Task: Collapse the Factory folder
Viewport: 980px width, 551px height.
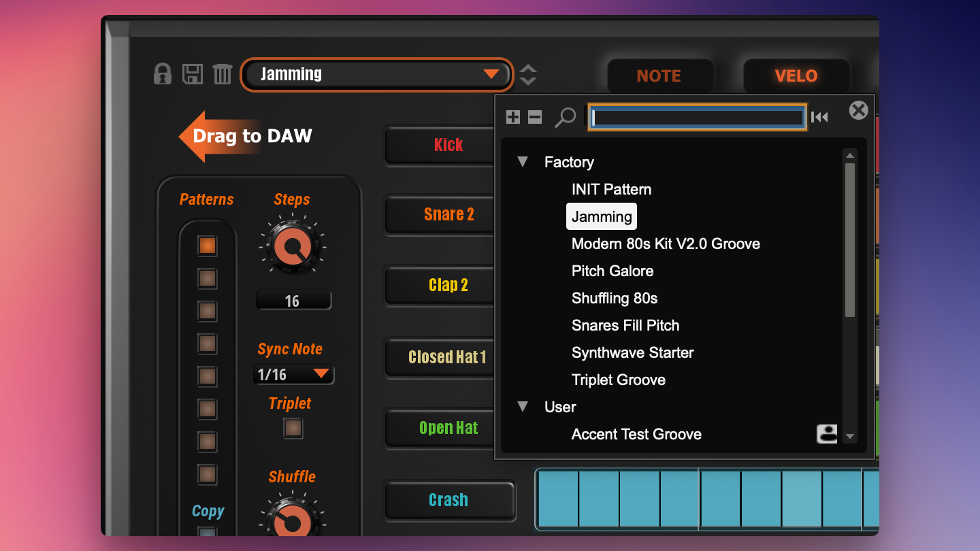Action: pyautogui.click(x=523, y=162)
